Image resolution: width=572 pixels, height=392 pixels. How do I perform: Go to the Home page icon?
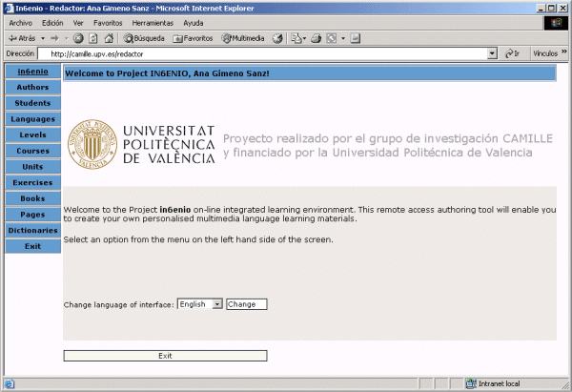pos(109,38)
